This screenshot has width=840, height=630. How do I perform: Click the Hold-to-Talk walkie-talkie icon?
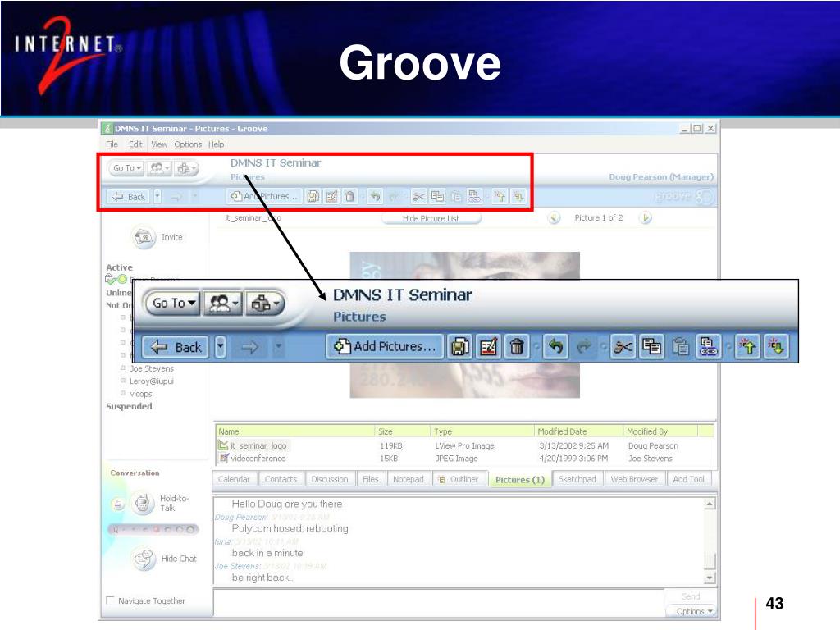[143, 504]
